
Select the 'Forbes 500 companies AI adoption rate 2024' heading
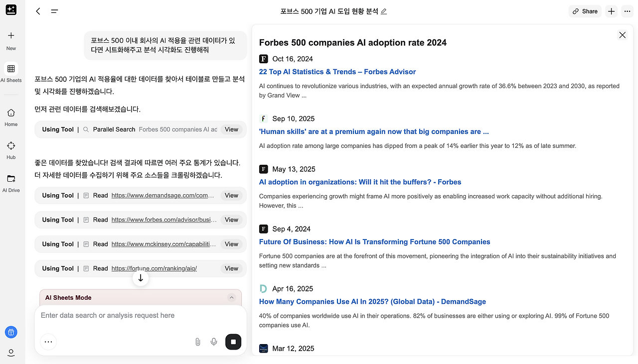(x=353, y=42)
